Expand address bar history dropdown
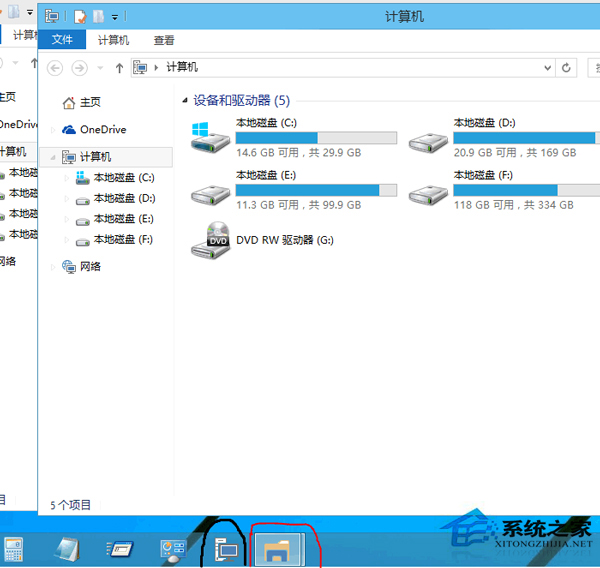Image resolution: width=600 pixels, height=568 pixels. tap(548, 68)
